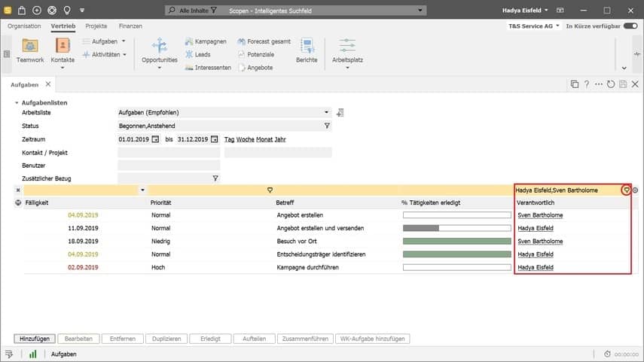Viewport: 644px width, 362px height.
Task: Click the refresh icon in Aufgaben tab toolbar
Action: click(x=611, y=84)
